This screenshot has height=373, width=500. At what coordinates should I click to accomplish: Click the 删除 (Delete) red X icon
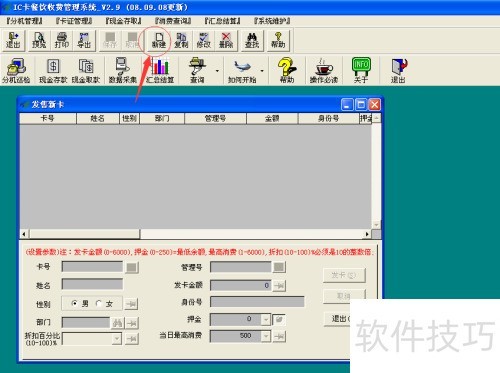226,40
